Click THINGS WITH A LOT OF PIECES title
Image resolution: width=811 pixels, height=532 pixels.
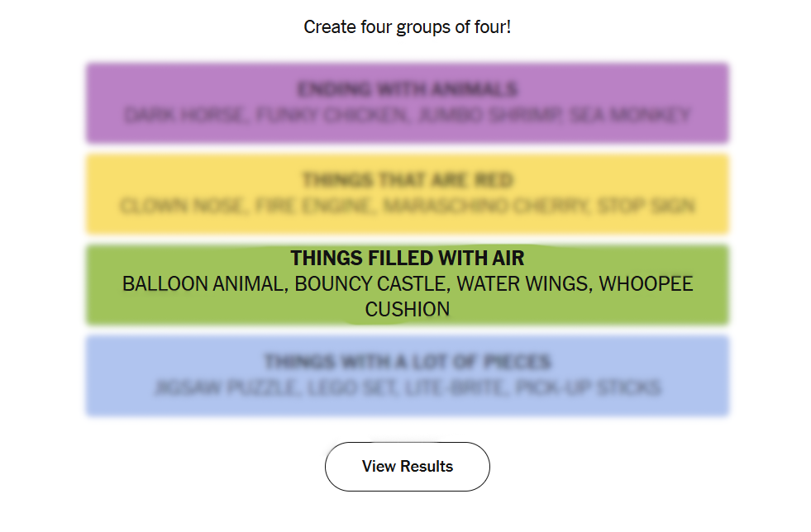pyautogui.click(x=407, y=362)
